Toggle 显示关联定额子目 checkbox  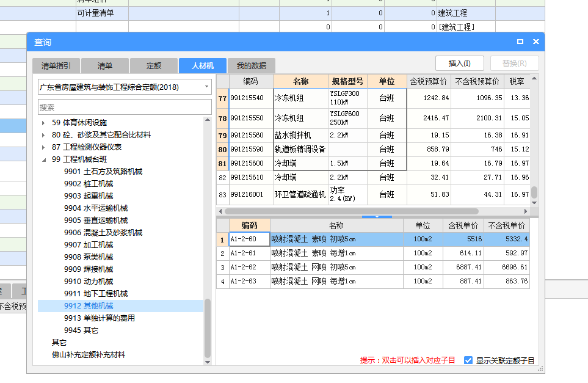pos(468,360)
